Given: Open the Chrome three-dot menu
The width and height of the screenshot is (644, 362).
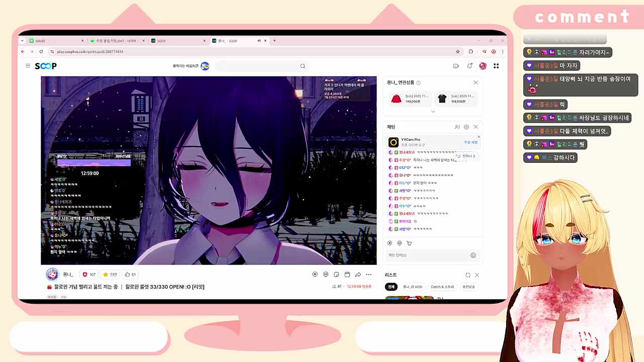Looking at the screenshot, I should tap(503, 51).
